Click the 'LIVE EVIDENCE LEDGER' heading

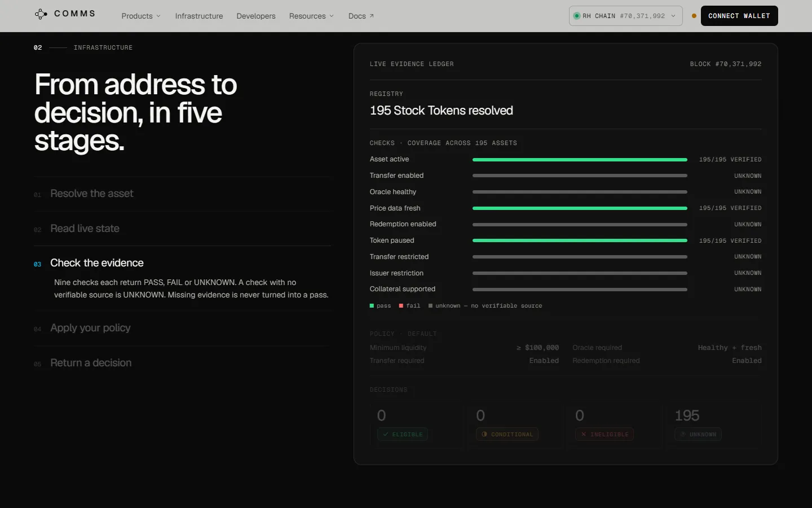tap(412, 64)
